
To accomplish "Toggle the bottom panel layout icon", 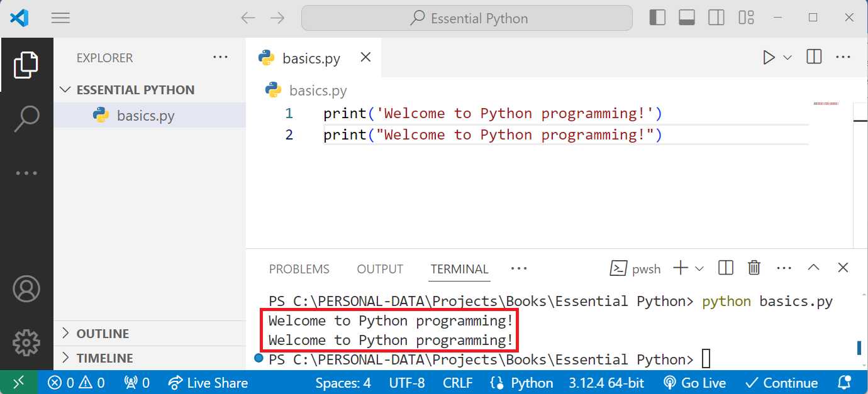I will tap(687, 18).
